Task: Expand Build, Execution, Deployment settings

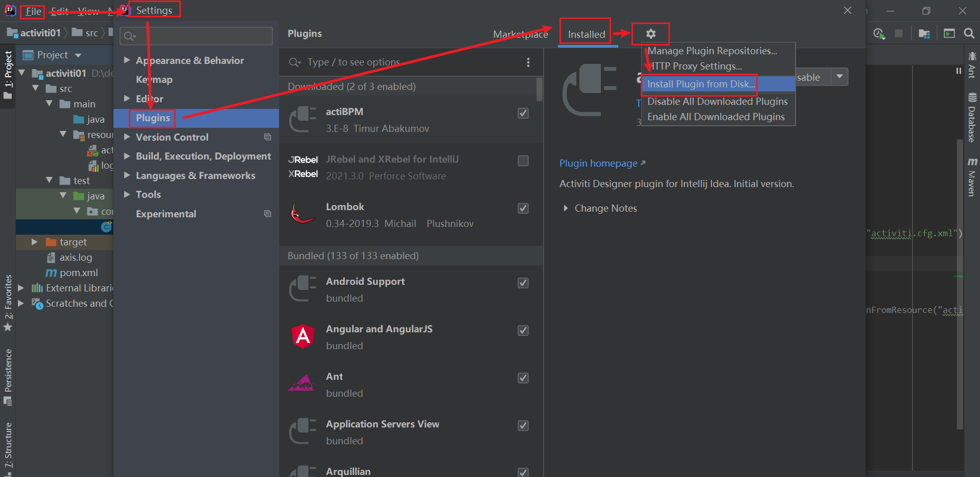Action: point(127,156)
